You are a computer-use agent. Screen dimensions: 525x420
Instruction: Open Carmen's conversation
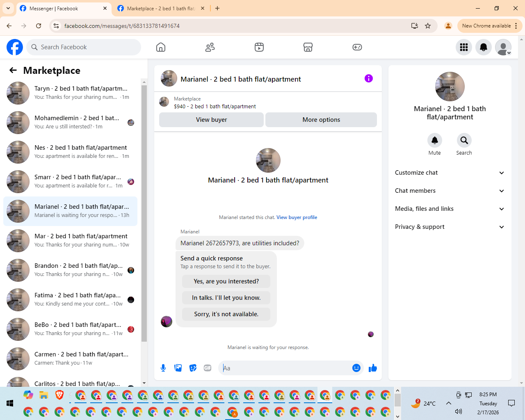70,359
